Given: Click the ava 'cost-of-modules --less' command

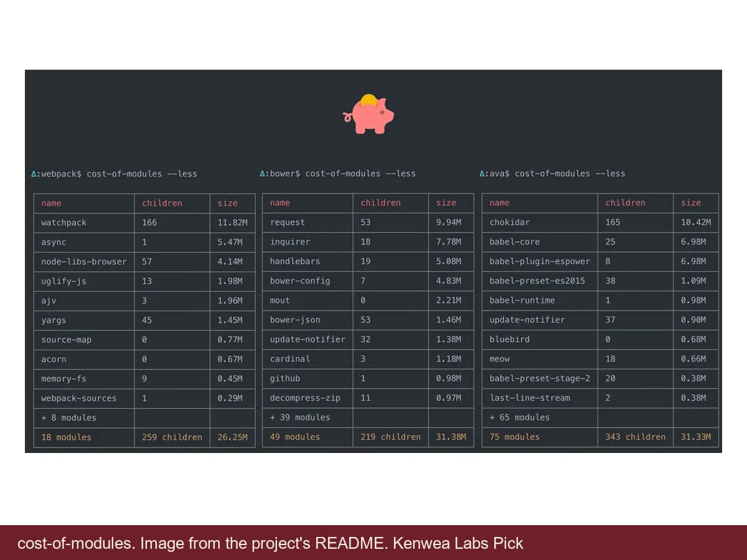Looking at the screenshot, I should [x=570, y=174].
